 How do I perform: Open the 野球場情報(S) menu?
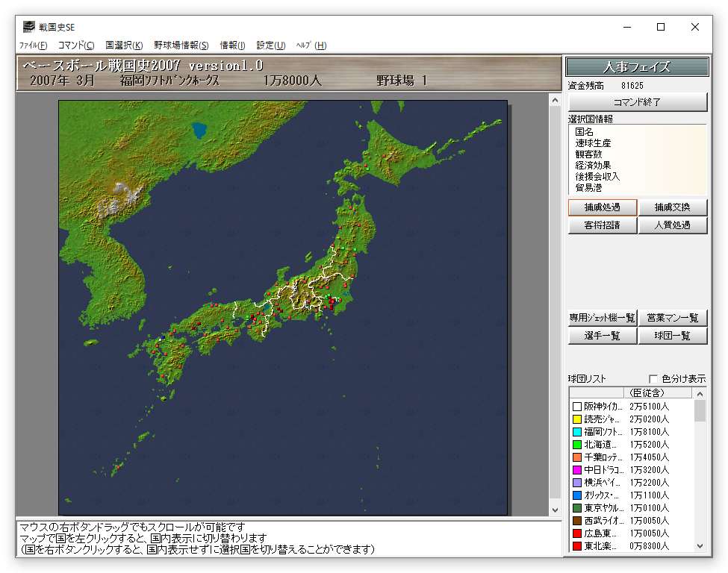(181, 46)
